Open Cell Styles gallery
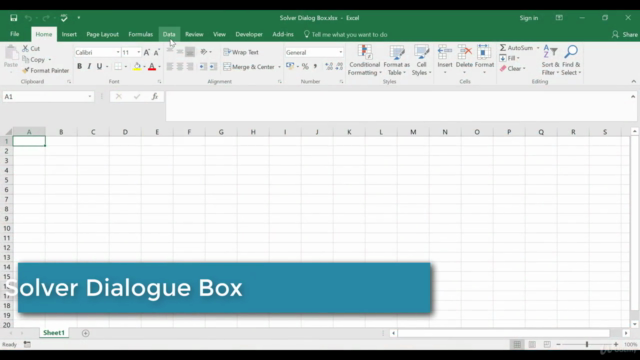 (421, 60)
